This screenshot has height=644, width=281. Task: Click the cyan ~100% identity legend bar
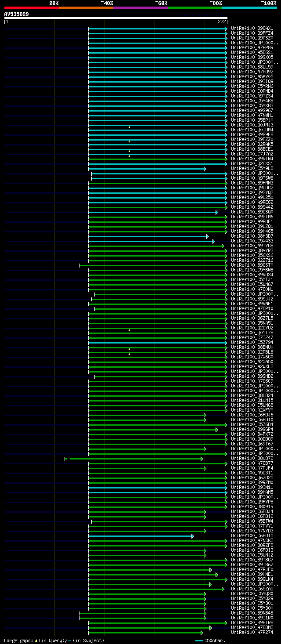pyautogui.click(x=249, y=8)
